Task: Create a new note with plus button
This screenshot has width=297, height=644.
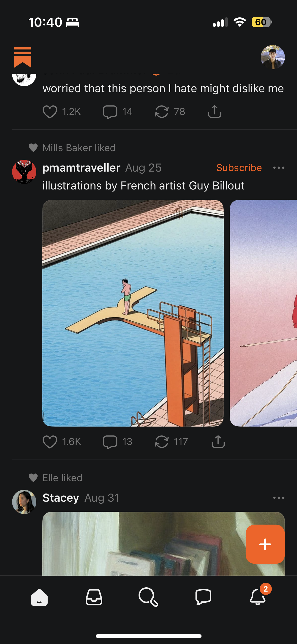Action: (x=265, y=544)
